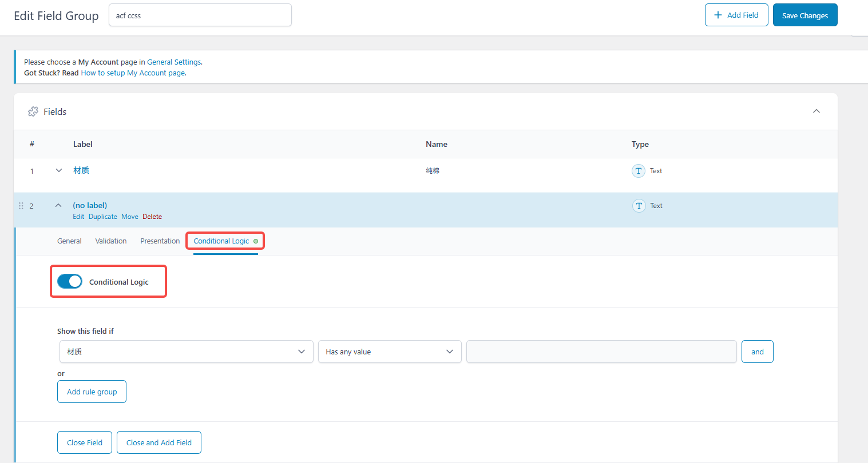868x463 pixels.
Task: Open the Presentation tab
Action: click(x=160, y=241)
